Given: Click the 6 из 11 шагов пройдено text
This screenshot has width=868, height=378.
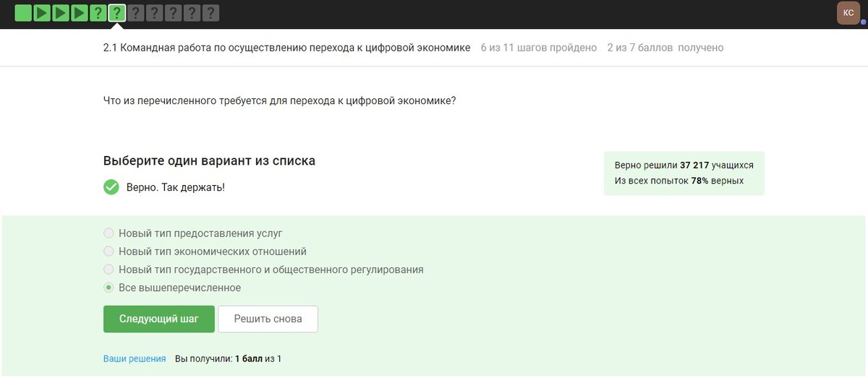Looking at the screenshot, I should [539, 48].
